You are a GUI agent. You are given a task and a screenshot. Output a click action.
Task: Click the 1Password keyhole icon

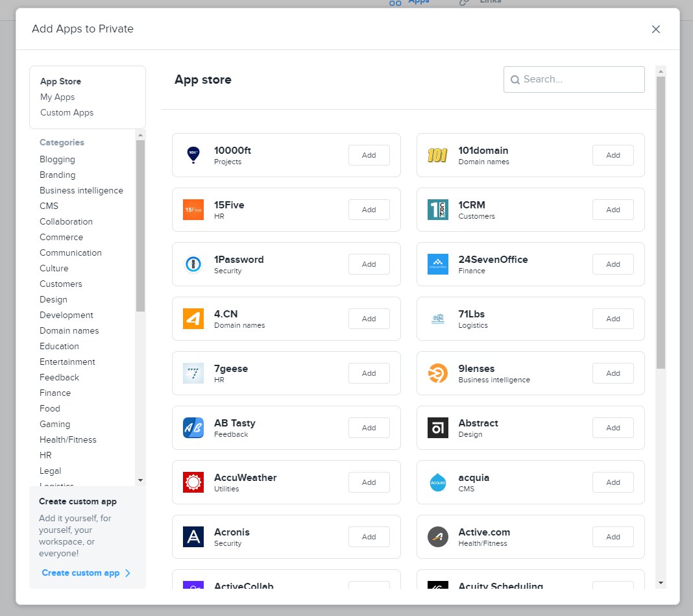click(193, 264)
